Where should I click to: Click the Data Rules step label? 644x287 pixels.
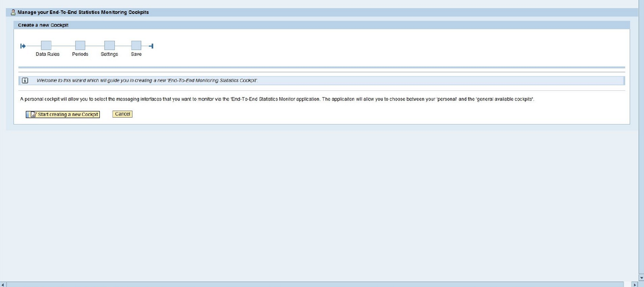(47, 54)
